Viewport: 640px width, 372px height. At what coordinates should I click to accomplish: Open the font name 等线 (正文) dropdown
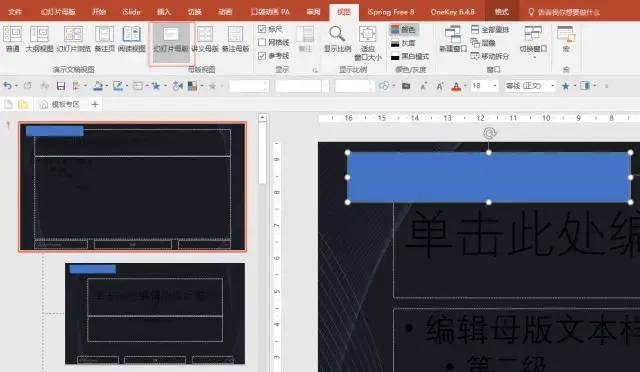(x=552, y=86)
